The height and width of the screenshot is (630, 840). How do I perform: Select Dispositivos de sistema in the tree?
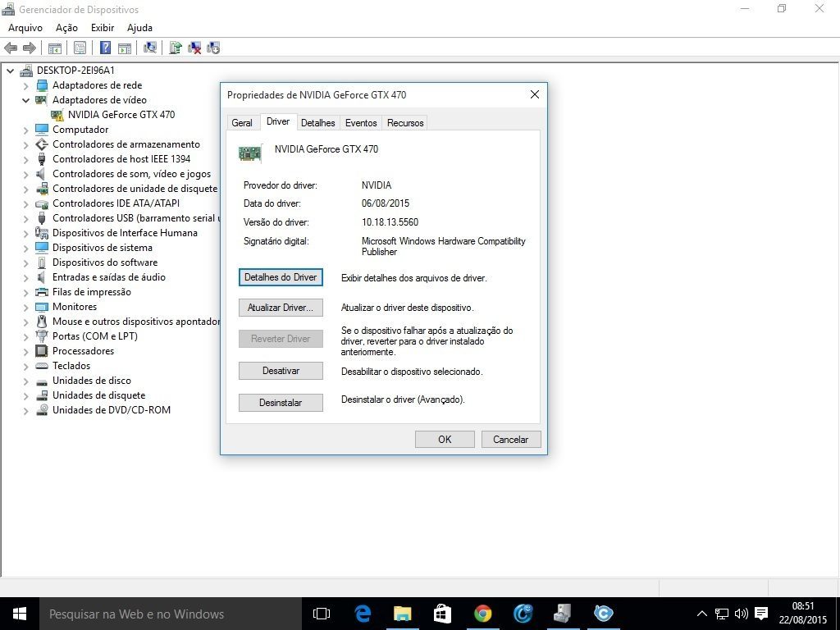point(103,248)
